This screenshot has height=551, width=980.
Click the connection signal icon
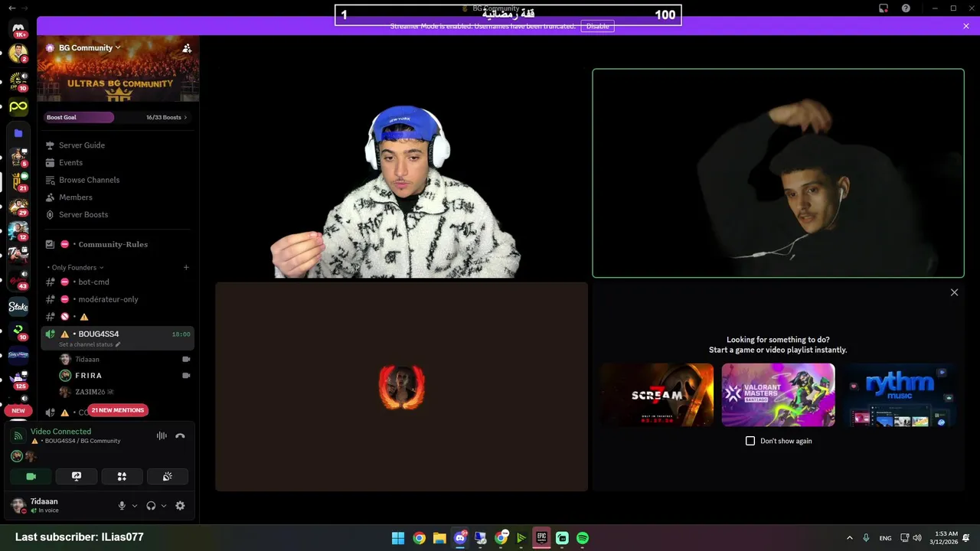[x=18, y=436]
